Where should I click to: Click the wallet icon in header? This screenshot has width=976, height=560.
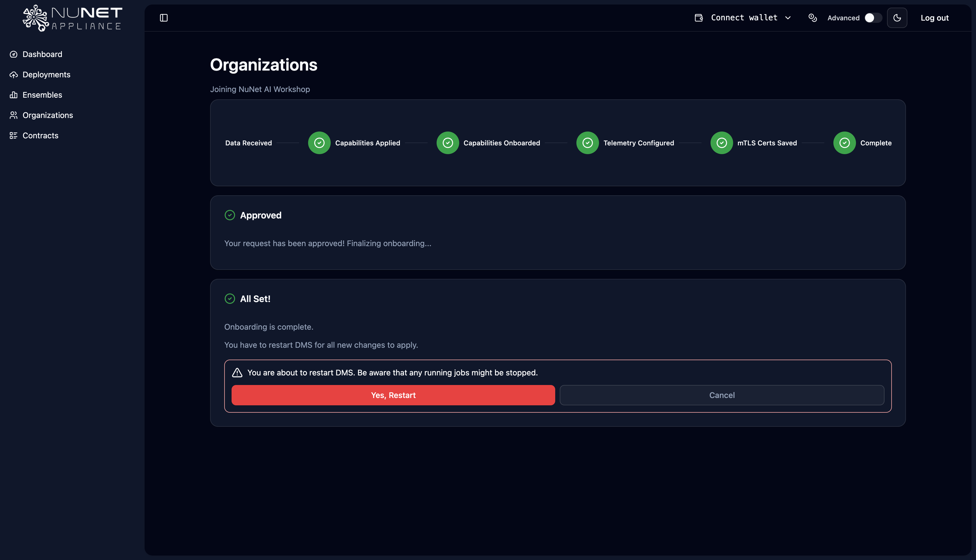699,18
